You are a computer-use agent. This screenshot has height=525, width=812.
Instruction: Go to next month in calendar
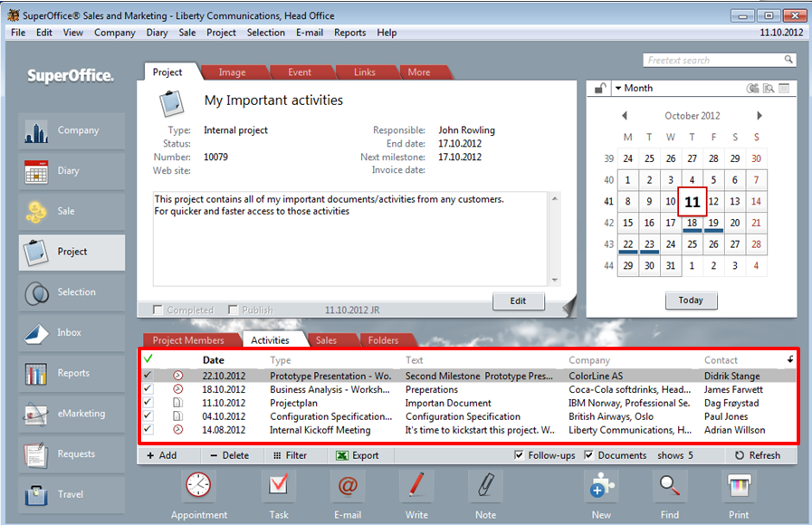(x=759, y=116)
